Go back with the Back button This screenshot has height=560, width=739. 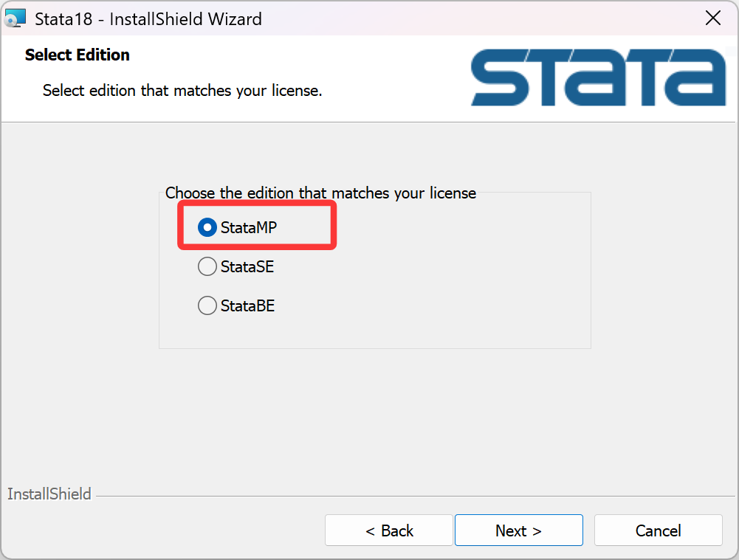pyautogui.click(x=389, y=530)
